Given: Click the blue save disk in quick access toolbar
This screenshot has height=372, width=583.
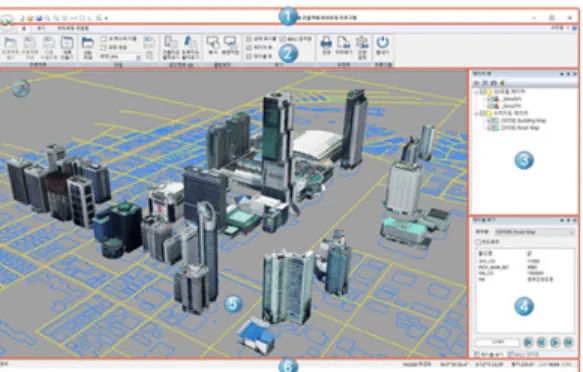Looking at the screenshot, I should (39, 18).
